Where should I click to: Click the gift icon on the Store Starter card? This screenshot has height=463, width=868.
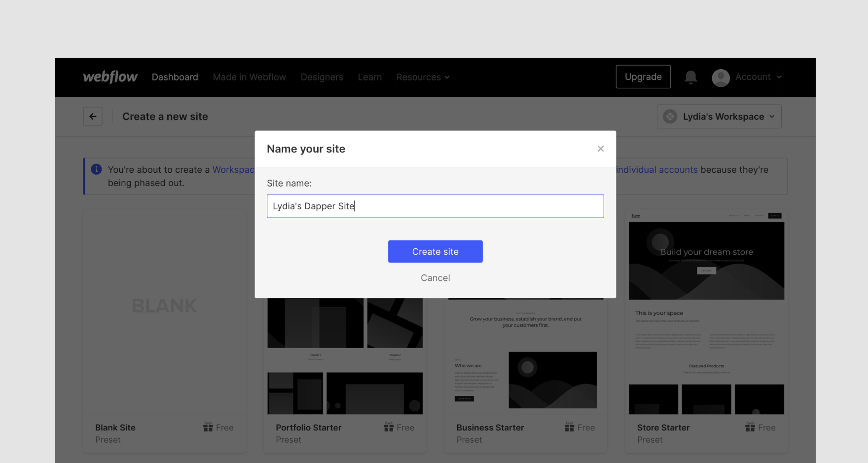pos(749,427)
